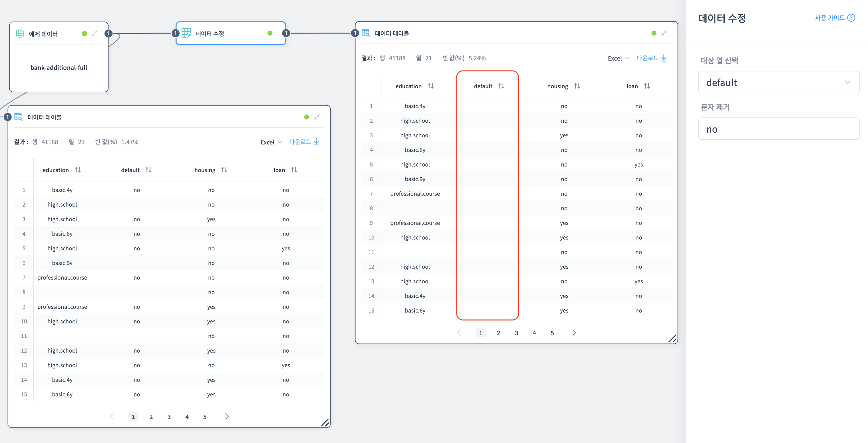Viewport: 868px width, 443px height.
Task: Click the 사용 가이드 help icon
Action: pyautogui.click(x=851, y=18)
